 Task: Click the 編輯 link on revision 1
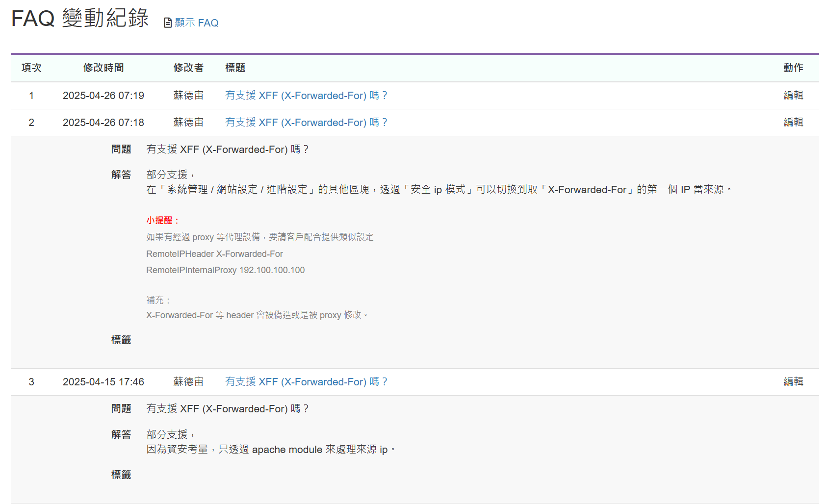click(x=794, y=95)
